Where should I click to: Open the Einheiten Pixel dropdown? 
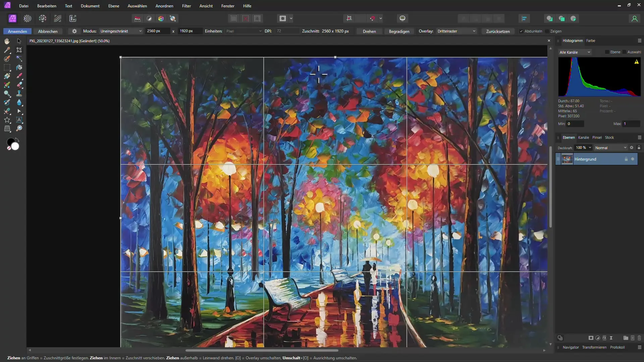click(244, 31)
